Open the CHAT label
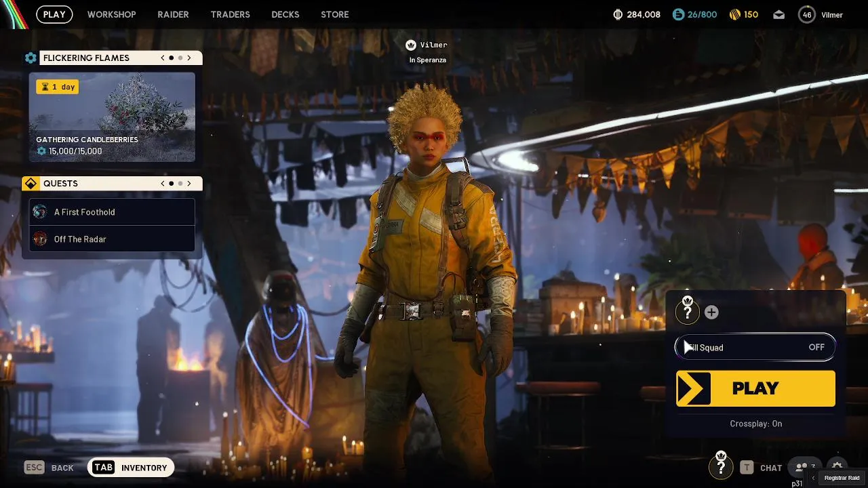The width and height of the screenshot is (868, 488). (771, 468)
